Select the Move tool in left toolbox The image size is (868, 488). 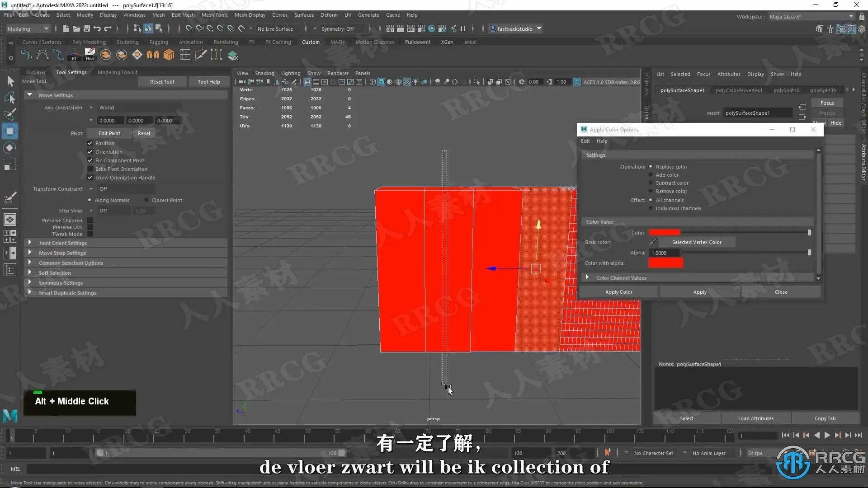10,131
